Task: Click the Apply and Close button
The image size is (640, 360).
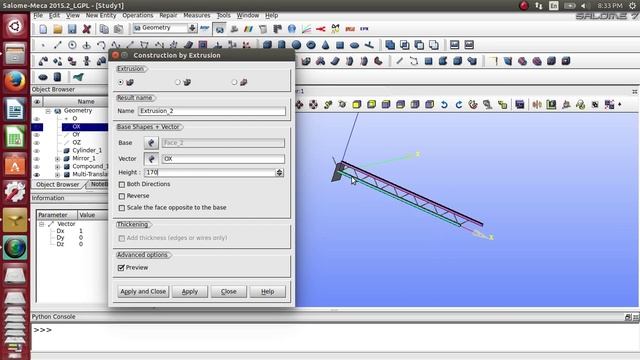Action: click(x=143, y=291)
